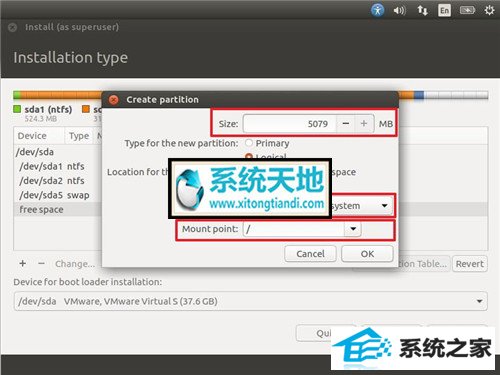This screenshot has width=500, height=375.
Task: Open the boot loader device dropdown
Action: pyautogui.click(x=250, y=301)
